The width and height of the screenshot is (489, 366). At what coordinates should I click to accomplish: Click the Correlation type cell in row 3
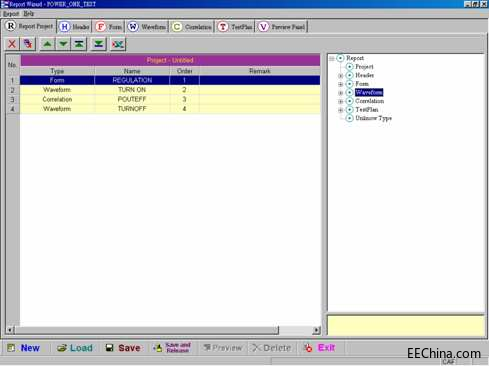(57, 99)
